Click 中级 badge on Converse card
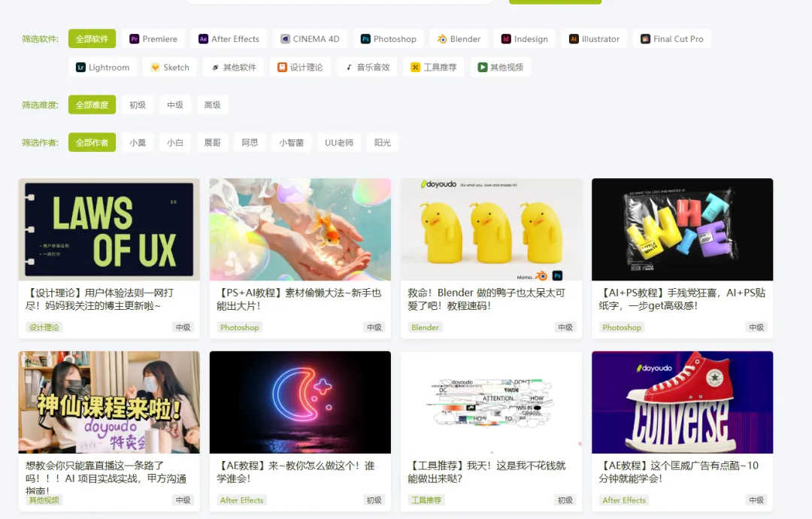 tap(756, 500)
